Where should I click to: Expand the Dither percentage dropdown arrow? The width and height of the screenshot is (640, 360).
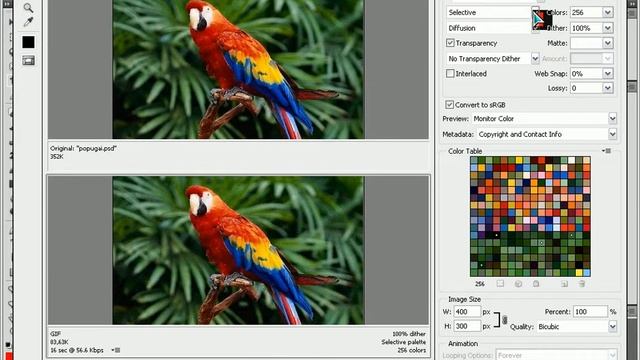click(x=608, y=28)
